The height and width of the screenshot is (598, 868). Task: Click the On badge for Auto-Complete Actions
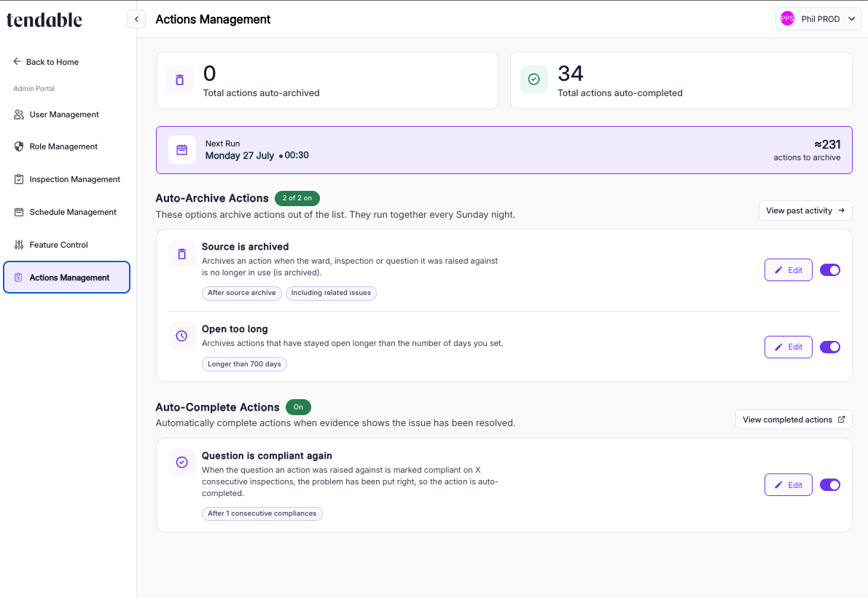click(298, 407)
